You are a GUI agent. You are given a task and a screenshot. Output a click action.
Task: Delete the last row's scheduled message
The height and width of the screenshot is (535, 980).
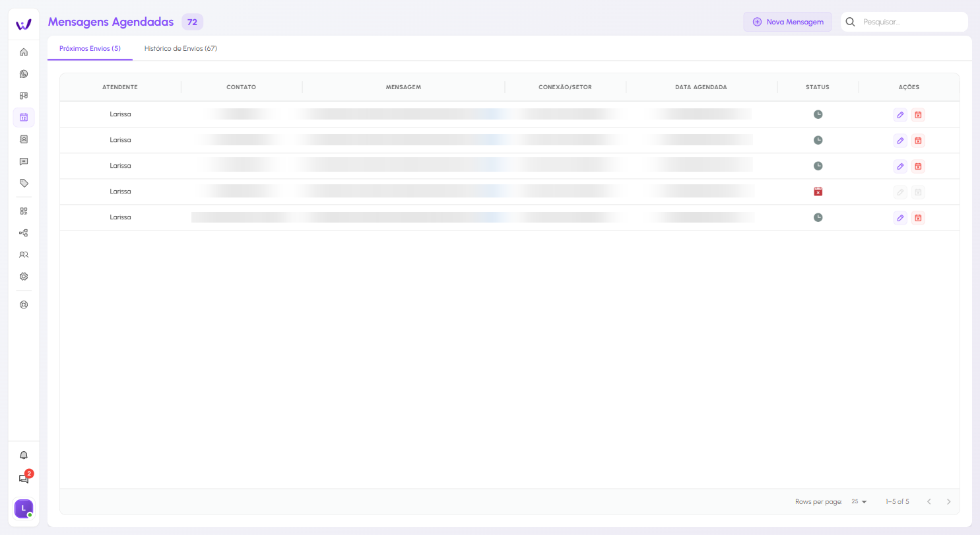918,218
